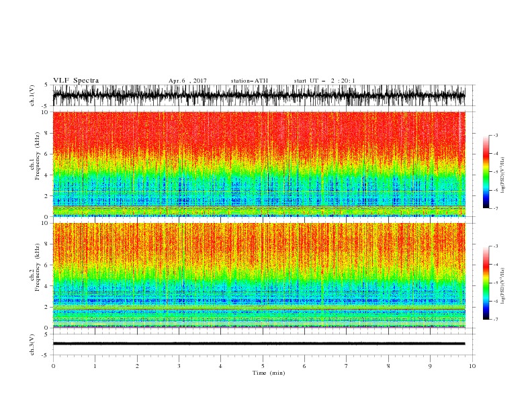Click the time axis tick label "0"
This screenshot has height=411, width=532.
pos(53,366)
